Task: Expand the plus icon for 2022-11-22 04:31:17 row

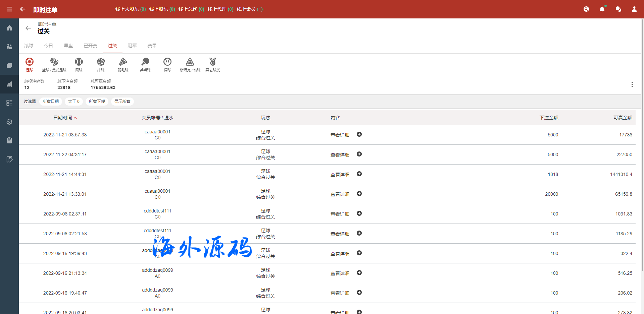Action: point(359,154)
